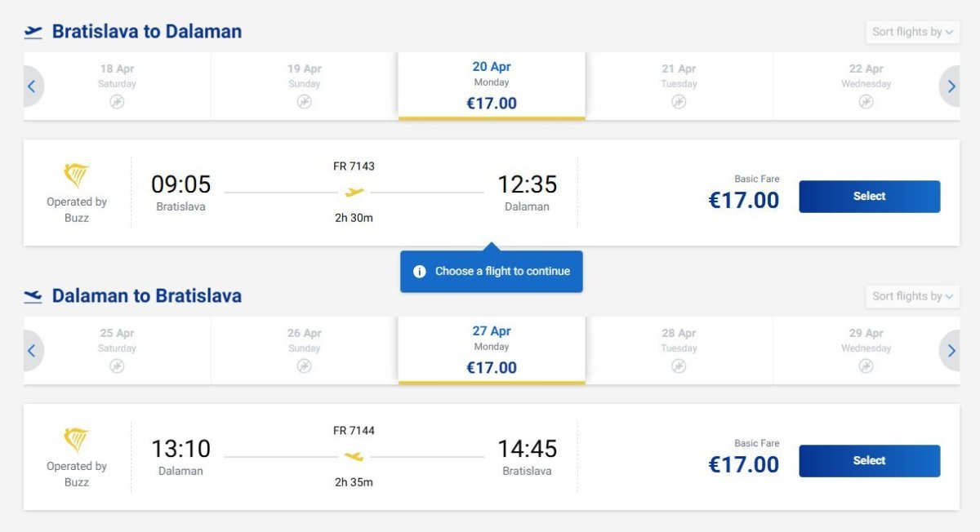Click the yellow plane icon under FR 7143
The image size is (980, 532).
[354, 193]
